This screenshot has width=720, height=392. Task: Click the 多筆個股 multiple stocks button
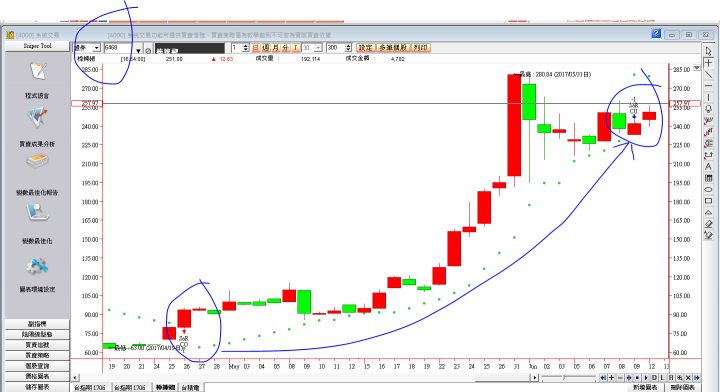394,48
